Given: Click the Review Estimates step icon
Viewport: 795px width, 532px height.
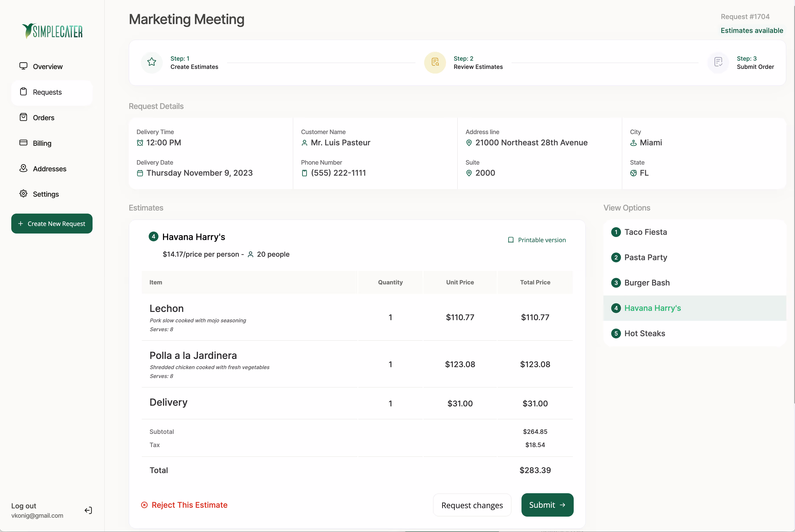Looking at the screenshot, I should pyautogui.click(x=435, y=62).
